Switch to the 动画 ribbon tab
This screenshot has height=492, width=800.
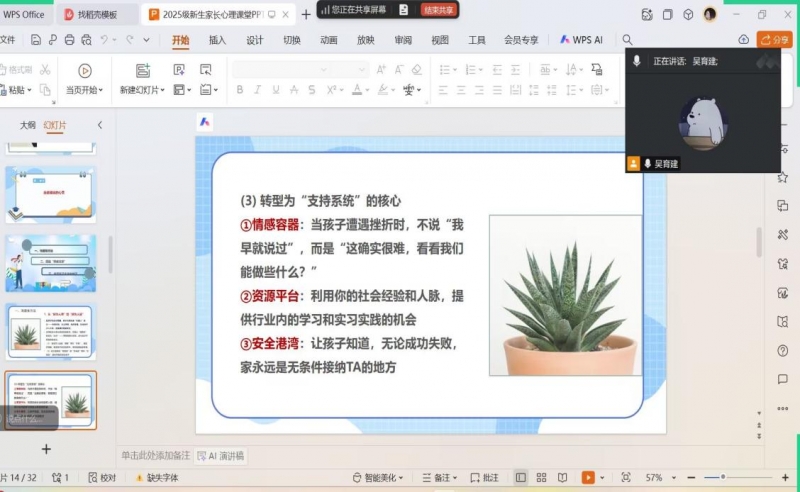tap(328, 40)
